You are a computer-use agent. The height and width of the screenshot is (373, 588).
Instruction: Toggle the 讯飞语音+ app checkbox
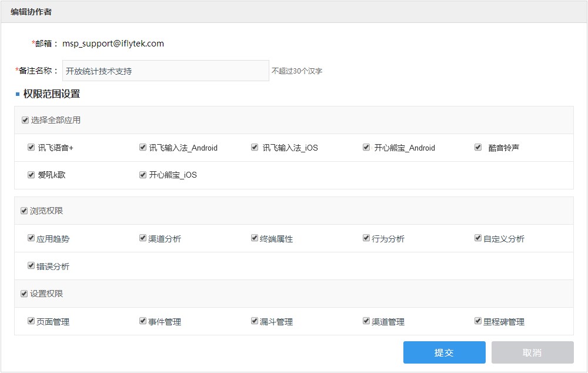point(31,147)
